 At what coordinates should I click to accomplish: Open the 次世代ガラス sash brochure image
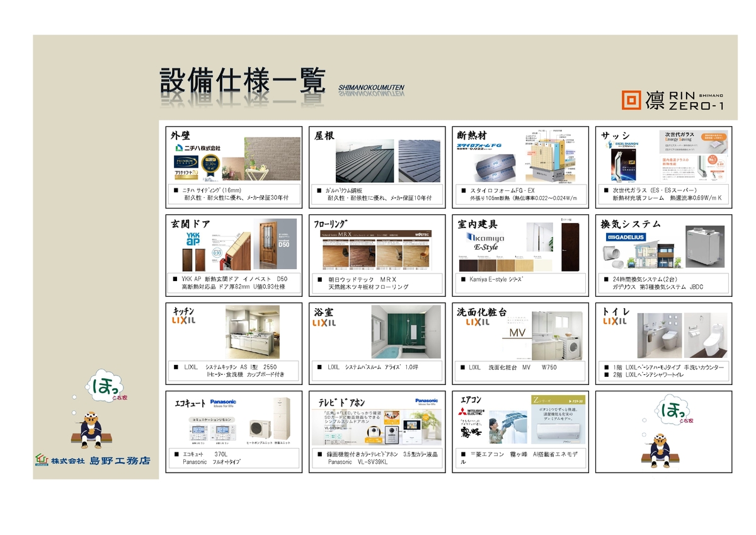[x=694, y=156]
